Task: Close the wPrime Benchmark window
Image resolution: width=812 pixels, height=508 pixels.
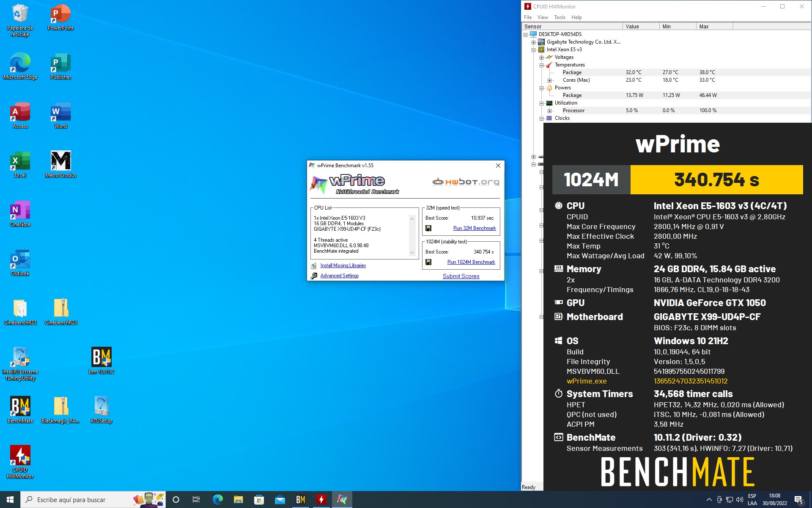Action: point(498,166)
